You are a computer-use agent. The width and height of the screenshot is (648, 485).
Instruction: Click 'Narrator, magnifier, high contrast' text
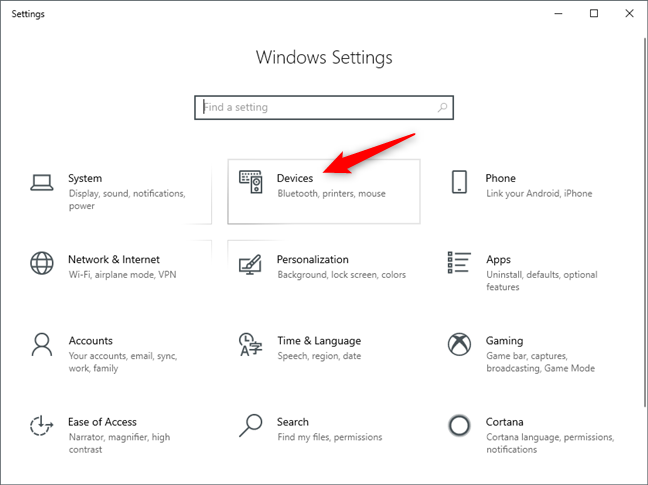pyautogui.click(x=119, y=443)
